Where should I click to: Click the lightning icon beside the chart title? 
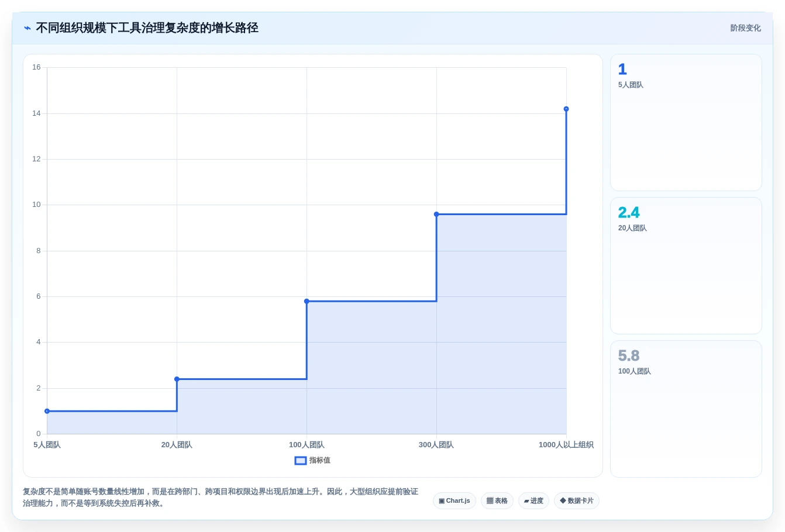pos(27,28)
